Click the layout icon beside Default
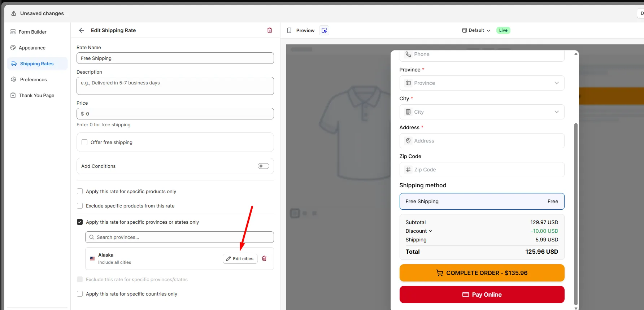The height and width of the screenshot is (310, 644). (x=465, y=30)
